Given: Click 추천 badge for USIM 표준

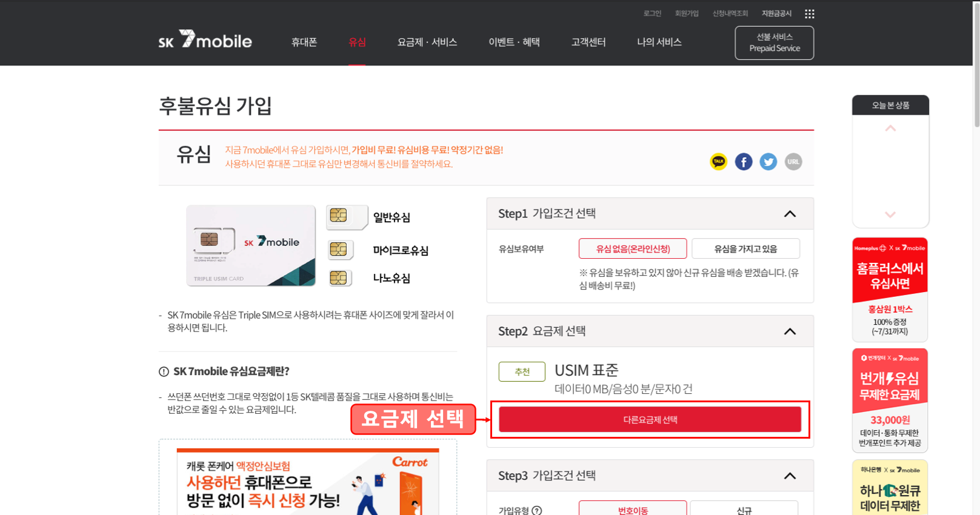Looking at the screenshot, I should pos(522,371).
